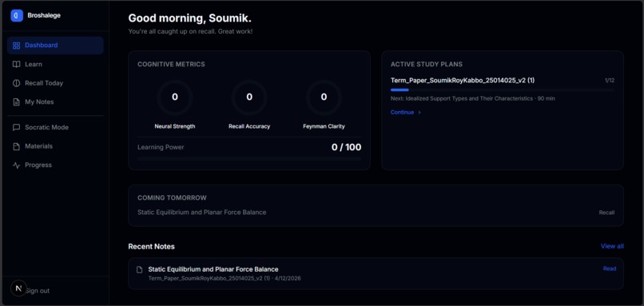Viewport: 644px width, 306px height.
Task: Click the Feynman Clarity score circle
Action: 324,97
